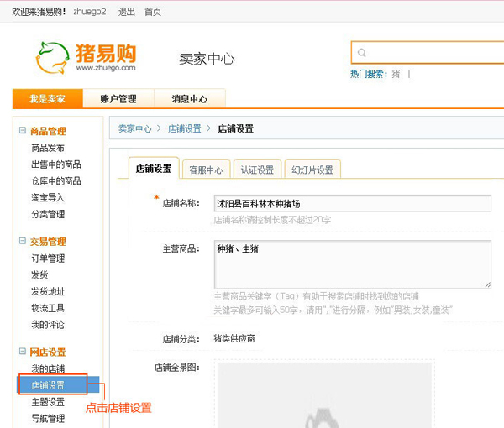Click the 猪易购 logo image
The height and width of the screenshot is (428, 504).
click(86, 58)
